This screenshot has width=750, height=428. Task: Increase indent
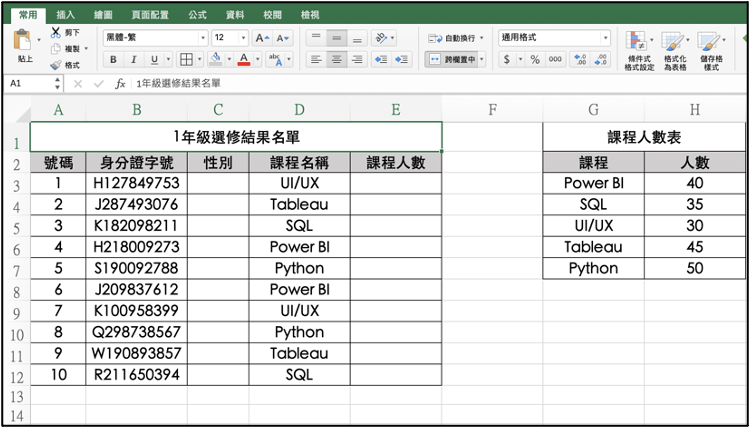click(402, 60)
